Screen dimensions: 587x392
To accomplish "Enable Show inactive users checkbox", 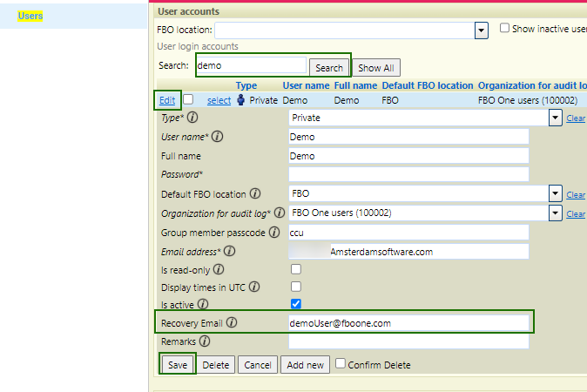I will pos(504,28).
